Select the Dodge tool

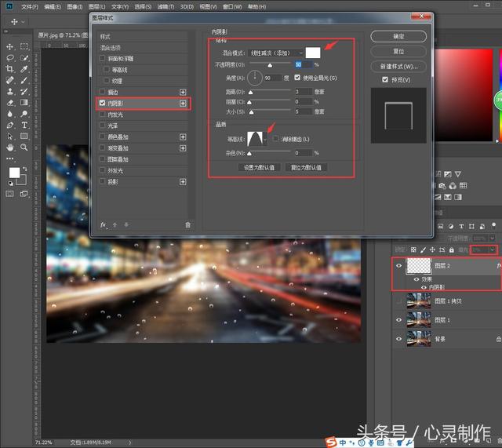[x=24, y=114]
